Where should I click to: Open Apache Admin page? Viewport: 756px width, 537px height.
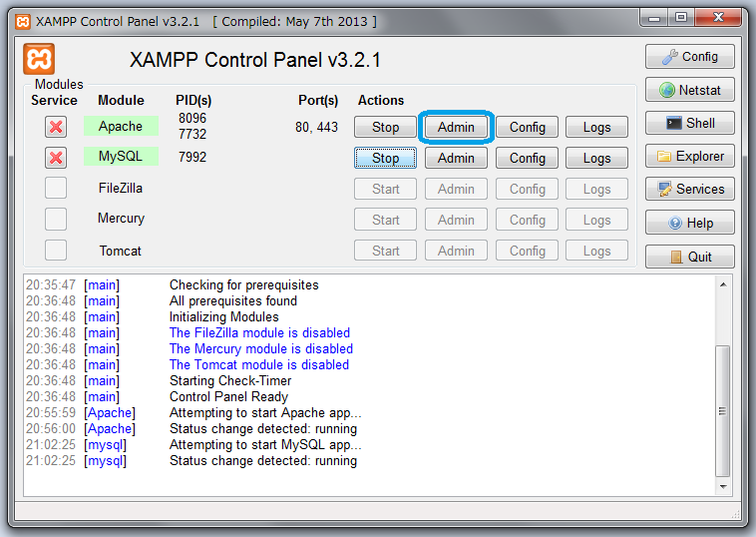(x=456, y=127)
